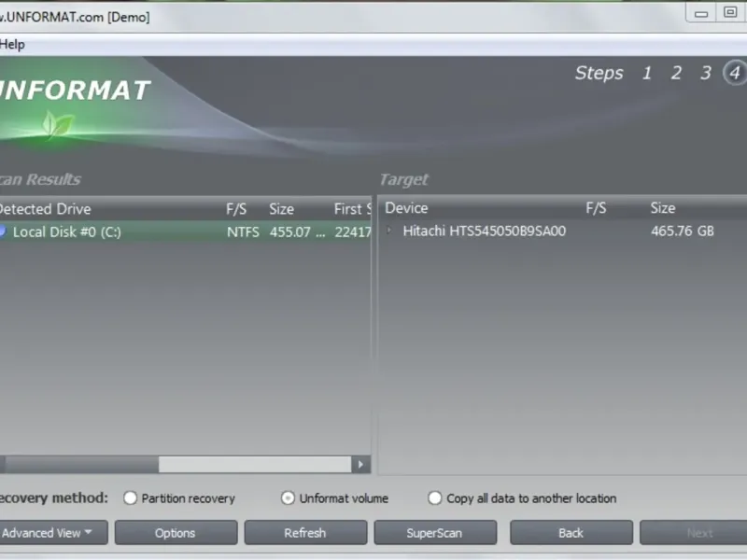747x560 pixels.
Task: Minimize the UNFORMAT window
Action: pos(701,13)
